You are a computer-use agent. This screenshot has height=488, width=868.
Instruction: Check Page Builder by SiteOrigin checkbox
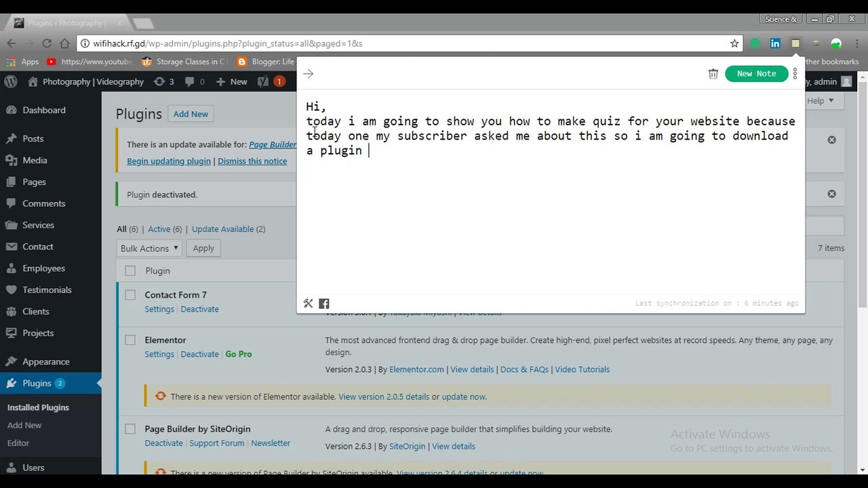tap(130, 429)
